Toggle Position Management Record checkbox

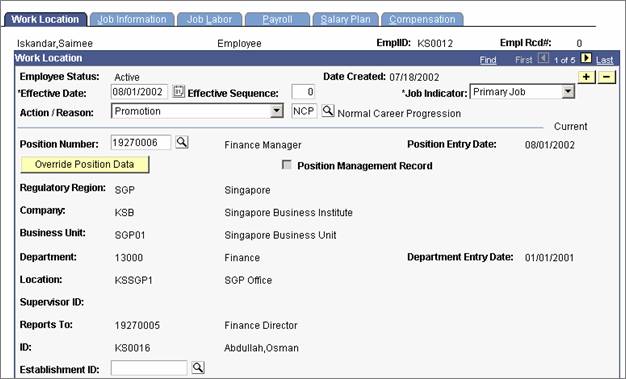(x=286, y=165)
